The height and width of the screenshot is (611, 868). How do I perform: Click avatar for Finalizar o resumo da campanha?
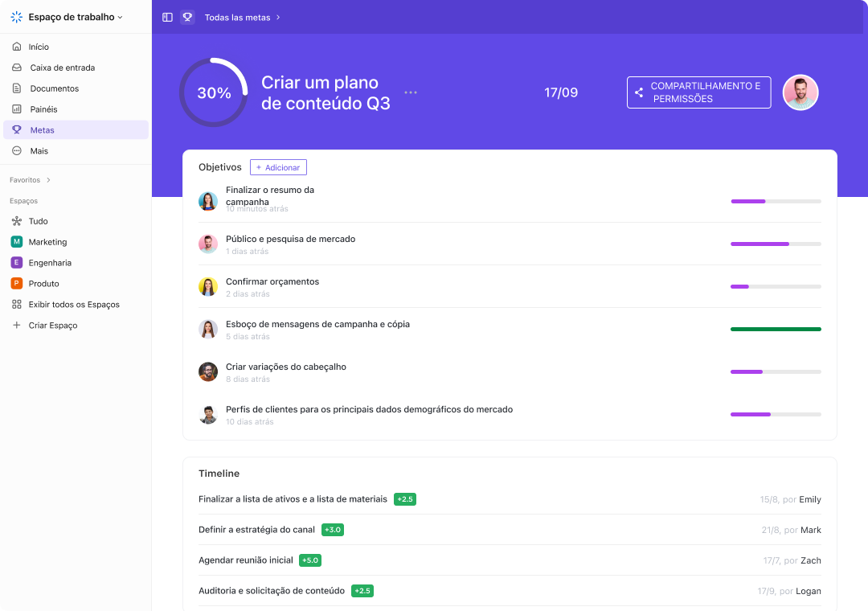tap(208, 201)
